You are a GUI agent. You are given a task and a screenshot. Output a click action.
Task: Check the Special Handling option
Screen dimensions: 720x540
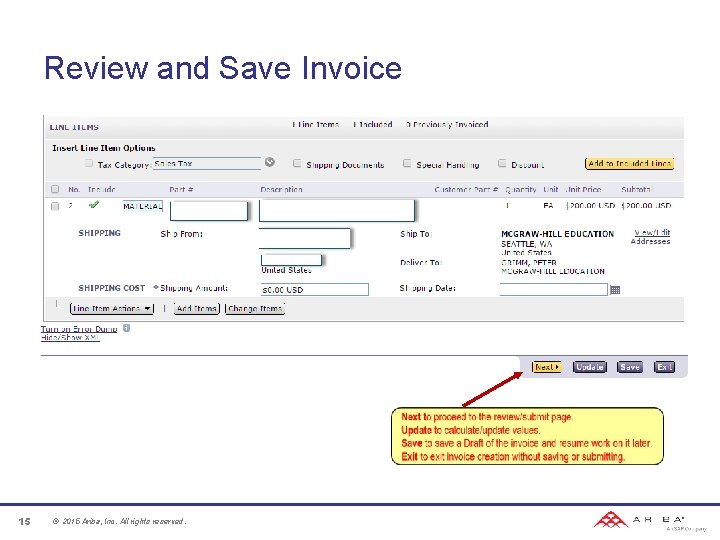[x=407, y=163]
